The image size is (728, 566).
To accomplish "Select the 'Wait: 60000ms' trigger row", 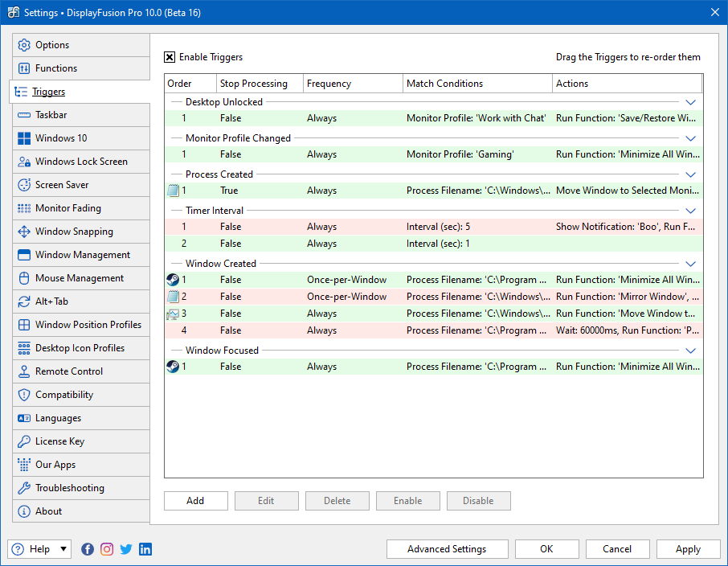I will (434, 330).
